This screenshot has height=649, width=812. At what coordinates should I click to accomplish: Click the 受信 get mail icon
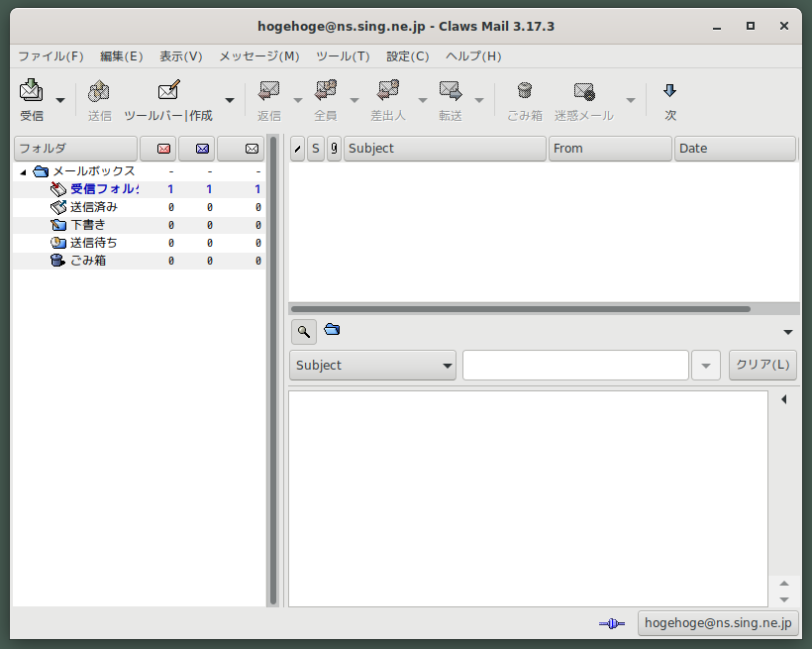tap(31, 91)
